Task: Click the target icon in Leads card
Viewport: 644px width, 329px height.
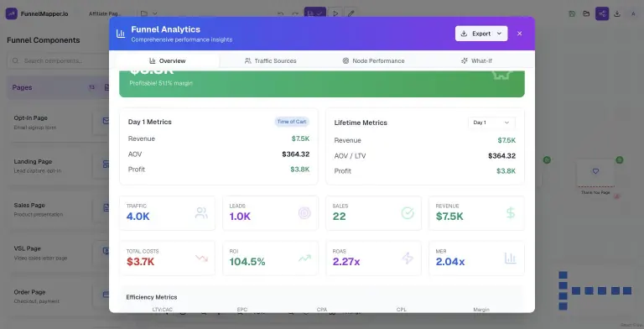Action: pos(304,213)
